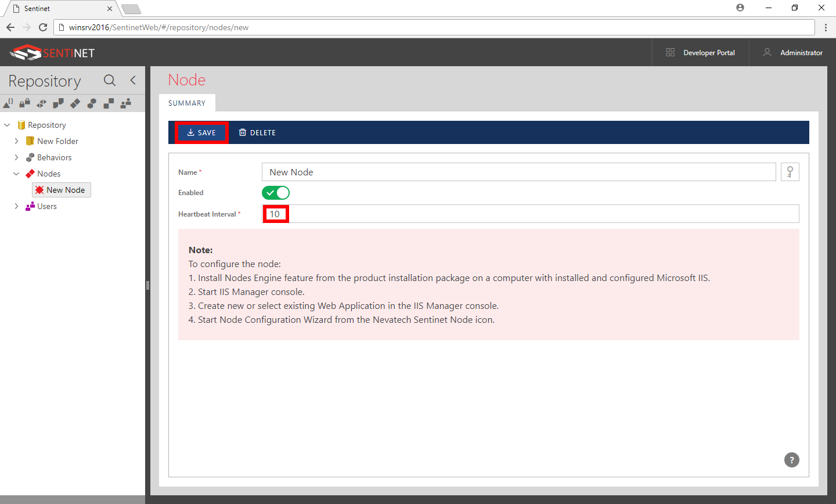Switch to the Sentinet browser tab
Image resolution: width=836 pixels, height=504 pixels.
[x=61, y=9]
